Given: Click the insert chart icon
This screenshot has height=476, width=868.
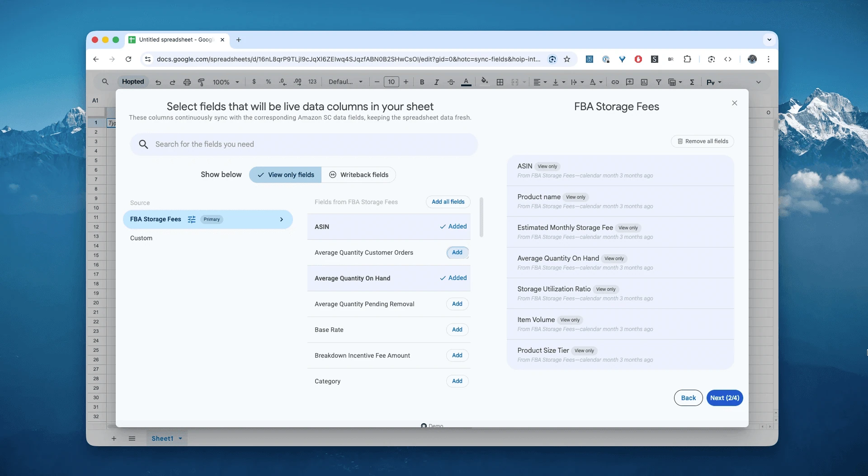Looking at the screenshot, I should (644, 82).
